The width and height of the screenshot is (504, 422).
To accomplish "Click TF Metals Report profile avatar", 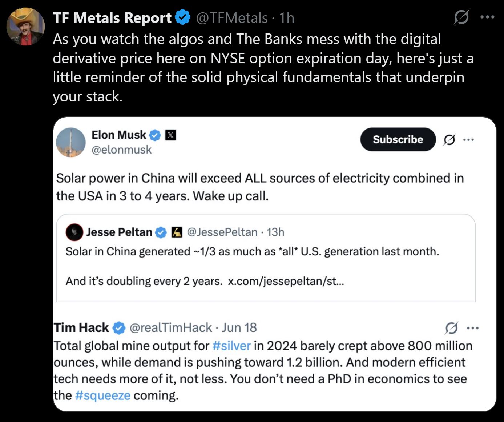I will [25, 27].
